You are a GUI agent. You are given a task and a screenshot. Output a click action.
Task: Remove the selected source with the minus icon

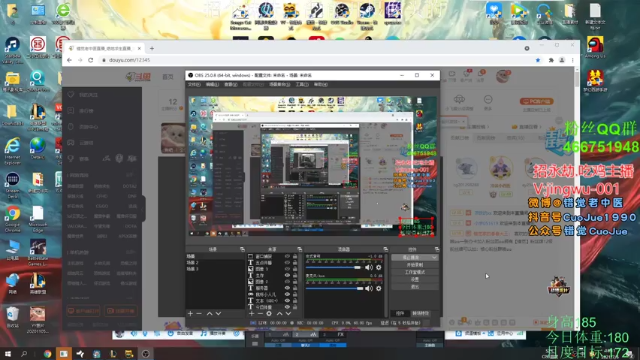tap(260, 313)
